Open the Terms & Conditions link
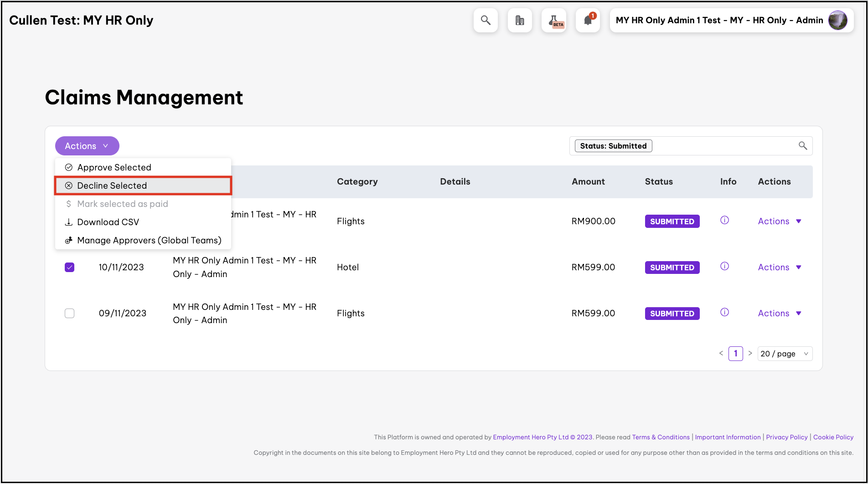The width and height of the screenshot is (868, 484). (661, 437)
